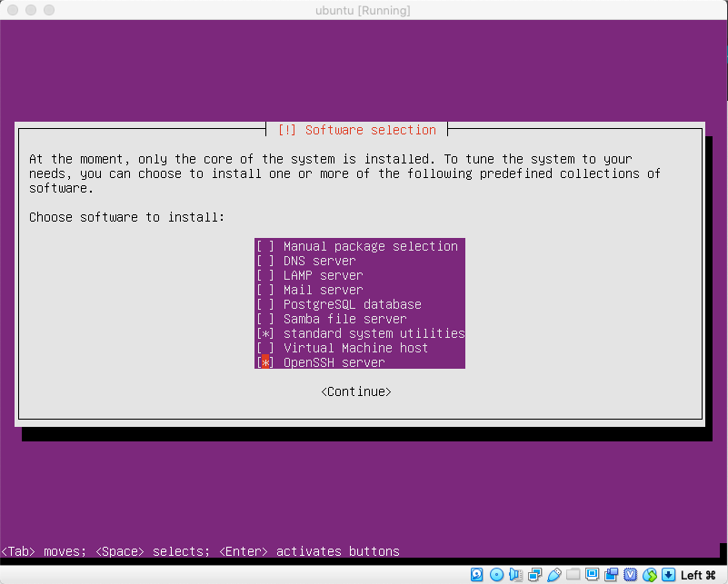Open the network adapter indicator
This screenshot has width=728, height=584.
point(535,575)
